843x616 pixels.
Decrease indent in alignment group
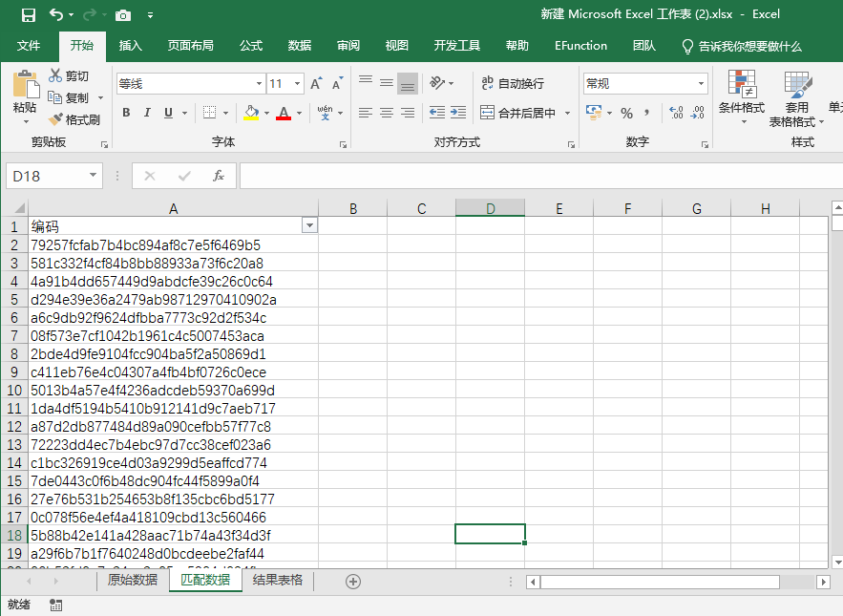pos(436,113)
